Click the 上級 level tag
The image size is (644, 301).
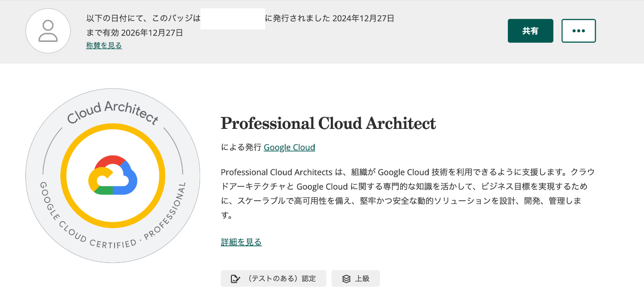pyautogui.click(x=356, y=278)
